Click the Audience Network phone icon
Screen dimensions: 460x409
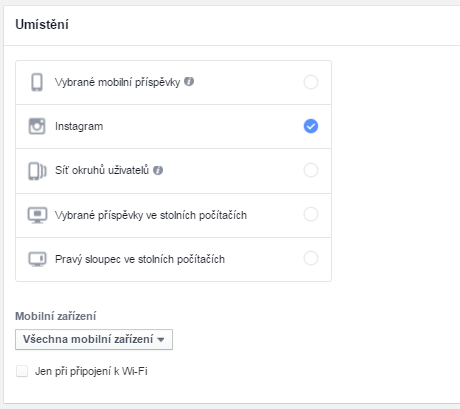[x=37, y=171]
